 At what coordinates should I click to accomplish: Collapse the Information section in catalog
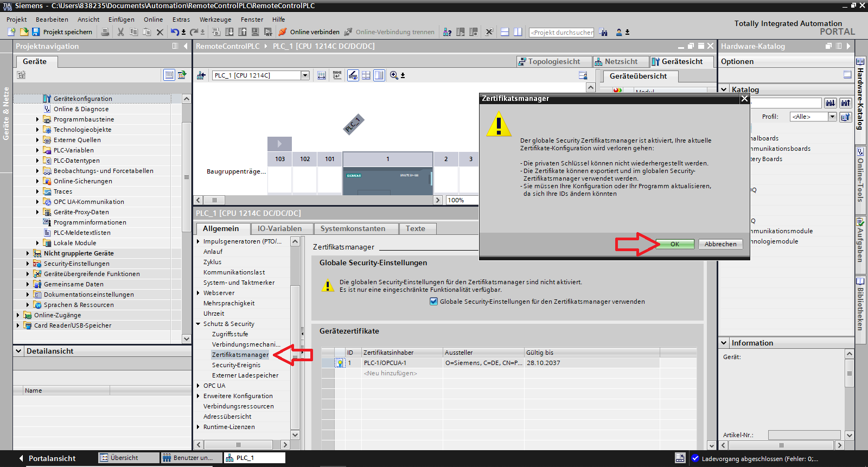point(724,343)
